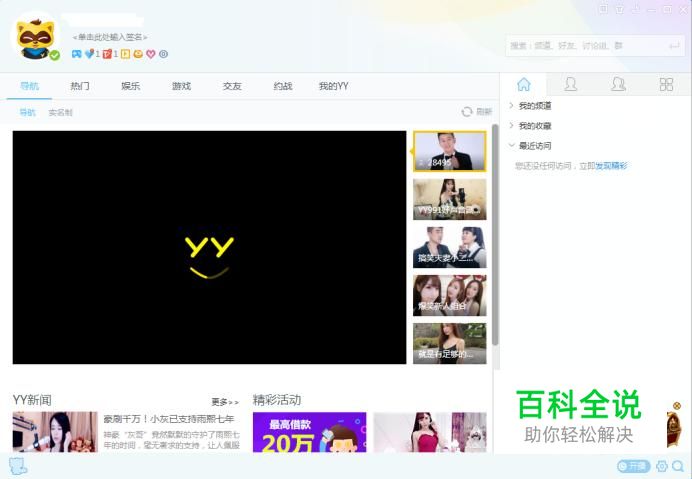
Task: Open the single-person contacts tab icon
Action: coord(571,84)
